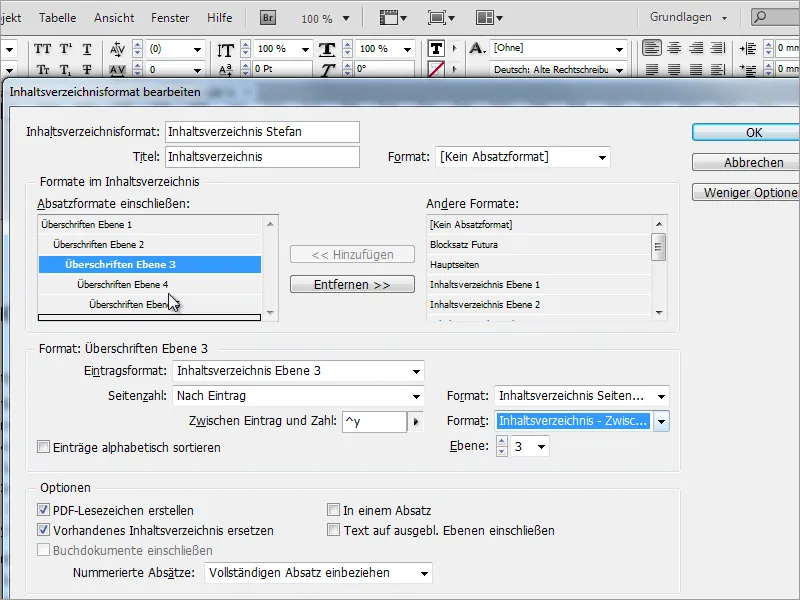Image resolution: width=800 pixels, height=600 pixels.
Task: Click the left indent icon
Action: (747, 49)
